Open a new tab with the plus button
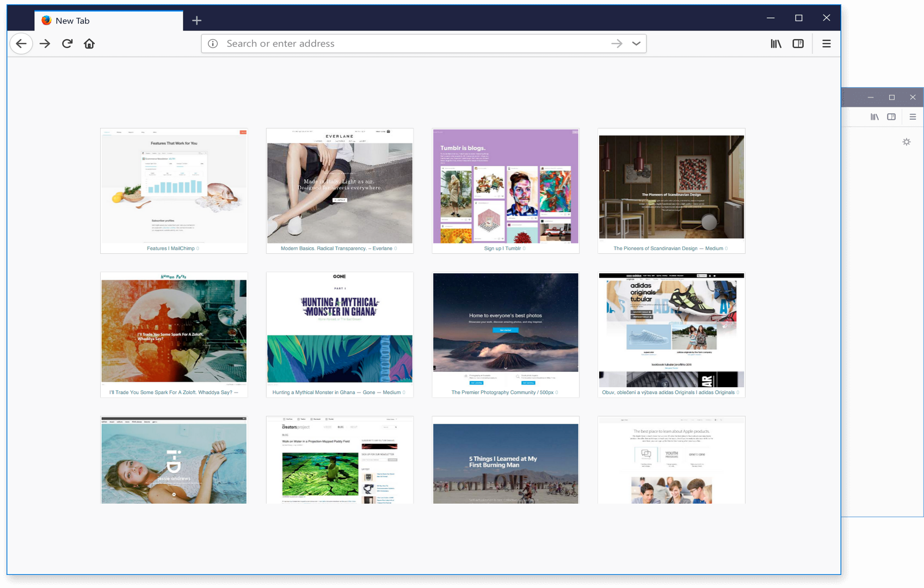Viewport: 924px width, 588px height. point(196,20)
